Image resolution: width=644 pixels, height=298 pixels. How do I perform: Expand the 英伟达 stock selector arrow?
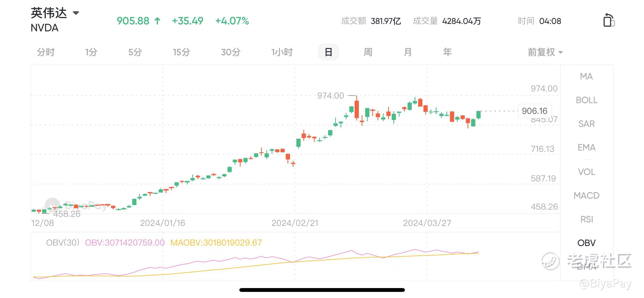76,13
